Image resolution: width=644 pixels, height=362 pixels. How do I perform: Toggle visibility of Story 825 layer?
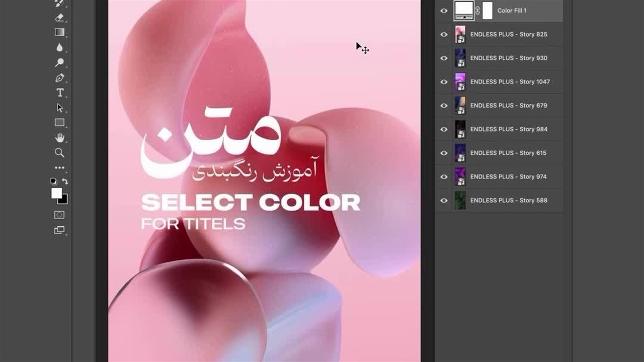(444, 34)
